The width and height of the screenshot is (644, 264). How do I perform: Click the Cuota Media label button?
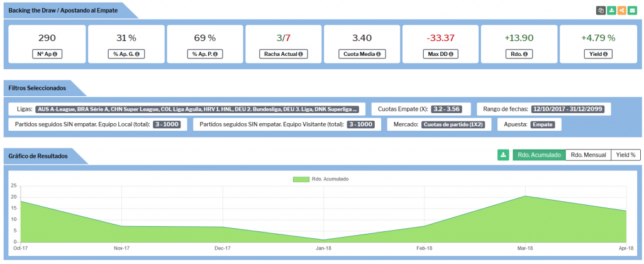[x=362, y=54]
